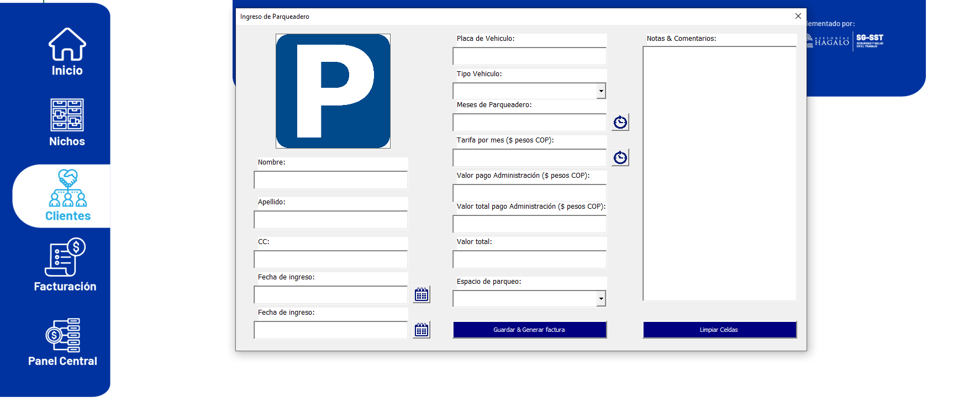Click the Meses de Parqueadero input
This screenshot has width=980, height=402.
(530, 123)
